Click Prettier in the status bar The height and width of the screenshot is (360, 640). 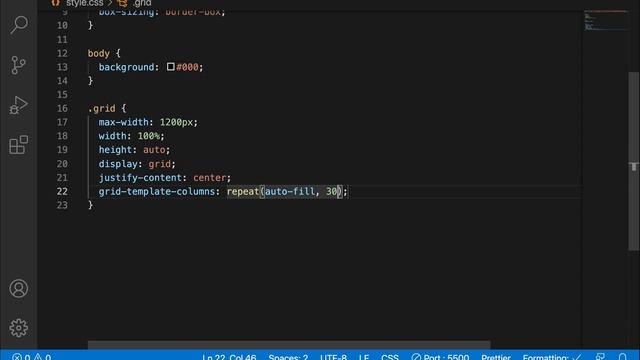click(496, 357)
